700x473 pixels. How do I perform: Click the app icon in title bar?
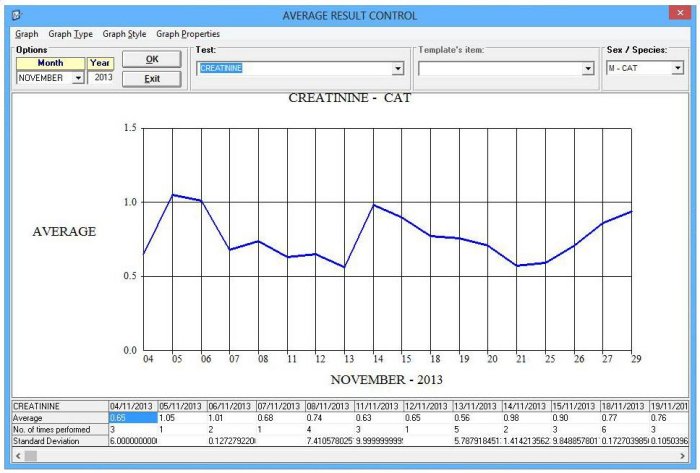[x=14, y=16]
